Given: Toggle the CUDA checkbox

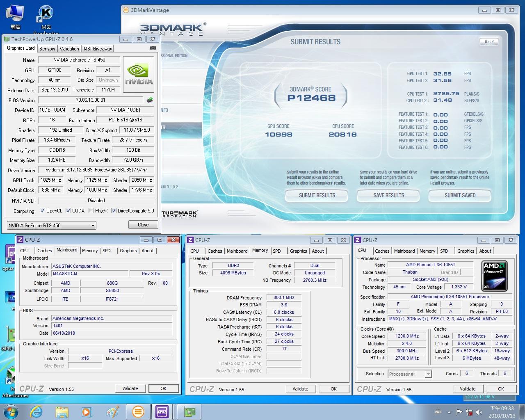Looking at the screenshot, I should (68, 211).
